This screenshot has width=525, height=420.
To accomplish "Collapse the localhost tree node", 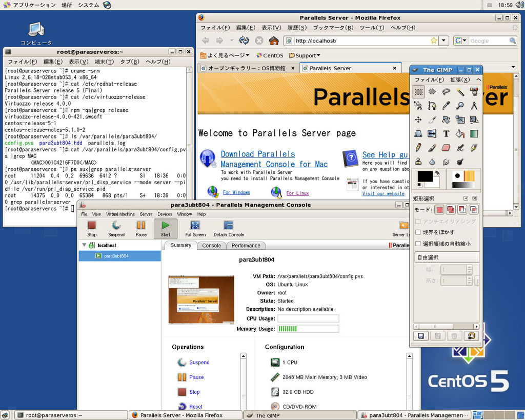I will coord(85,245).
